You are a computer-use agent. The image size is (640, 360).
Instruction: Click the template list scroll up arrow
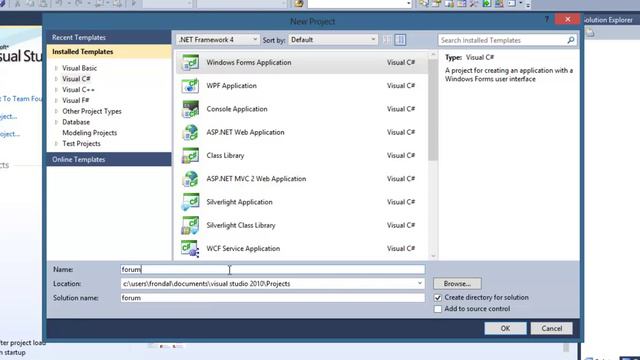(433, 55)
